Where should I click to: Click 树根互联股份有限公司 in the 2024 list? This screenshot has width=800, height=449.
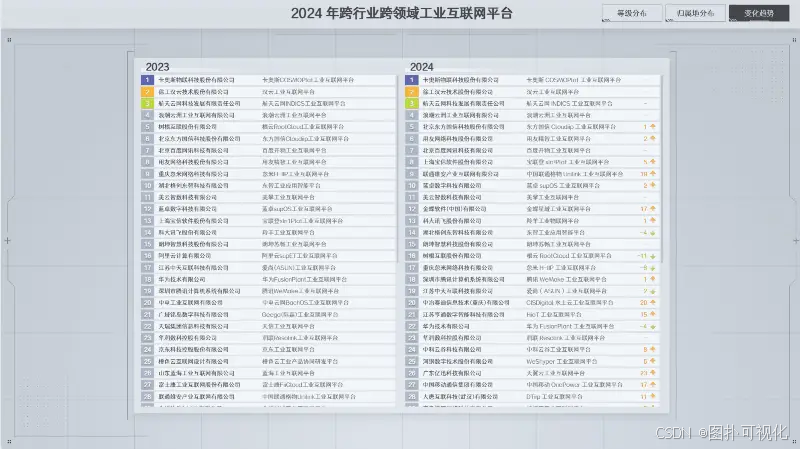452,256
